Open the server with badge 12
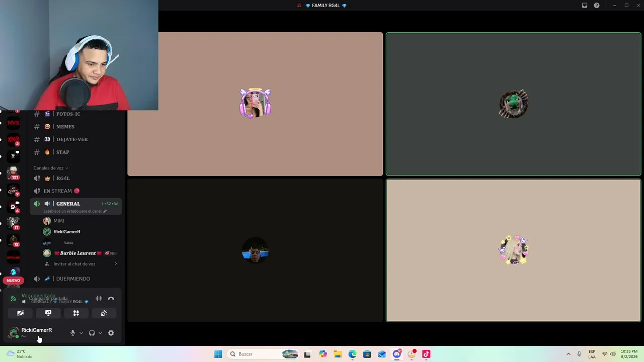The width and height of the screenshot is (644, 362). (14, 240)
